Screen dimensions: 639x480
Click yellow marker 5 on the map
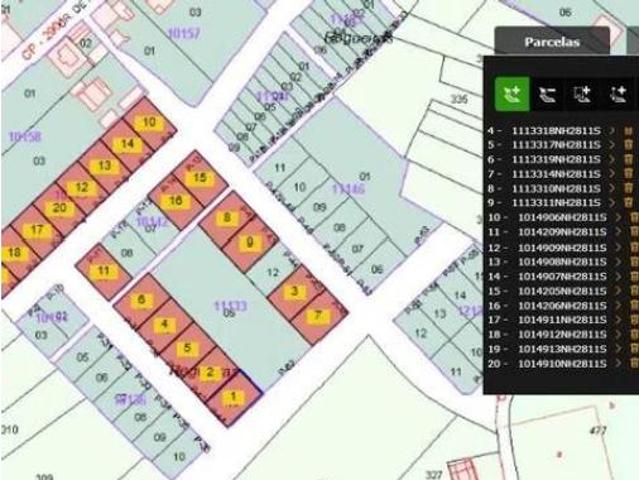coord(187,348)
